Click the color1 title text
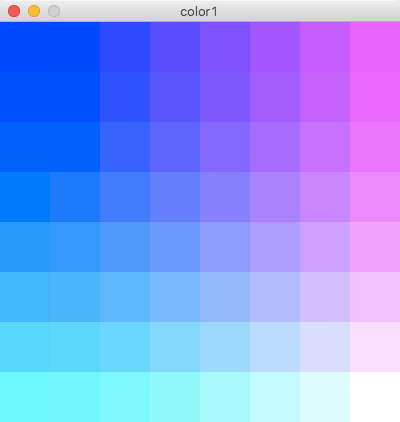This screenshot has height=422, width=400. click(199, 12)
